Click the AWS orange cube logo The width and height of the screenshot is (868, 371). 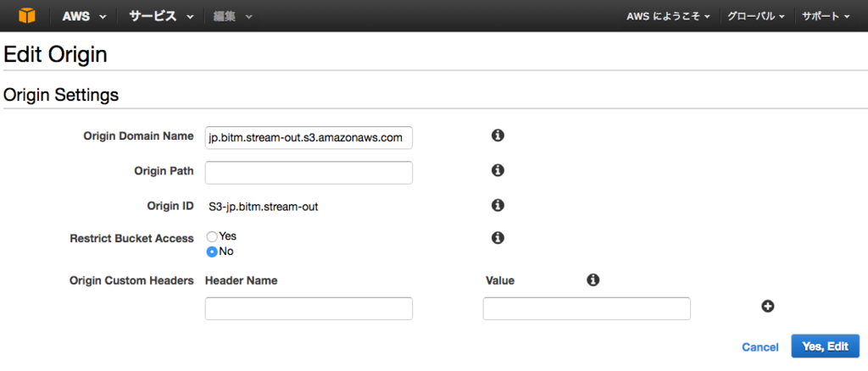[26, 16]
